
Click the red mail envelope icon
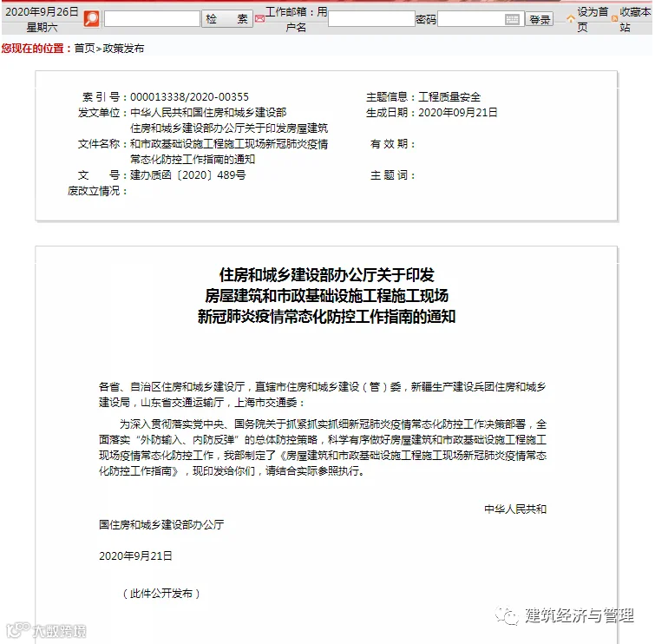point(259,19)
